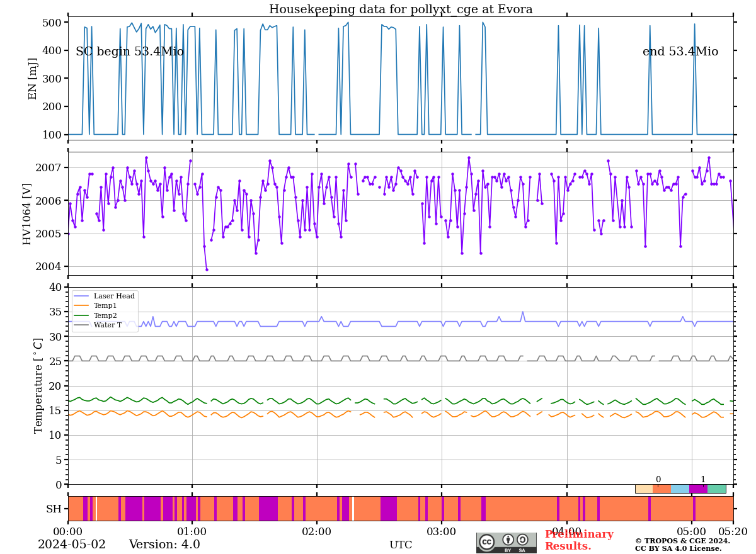Viewport: 756px width, 554px height.
Task: Click the 04:00 time tick label
Action: (566, 532)
